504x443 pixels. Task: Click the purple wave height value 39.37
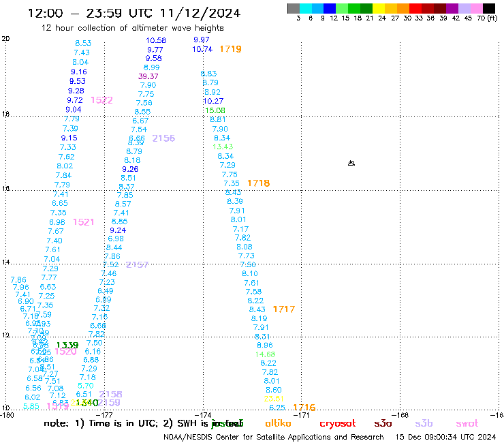pos(148,76)
